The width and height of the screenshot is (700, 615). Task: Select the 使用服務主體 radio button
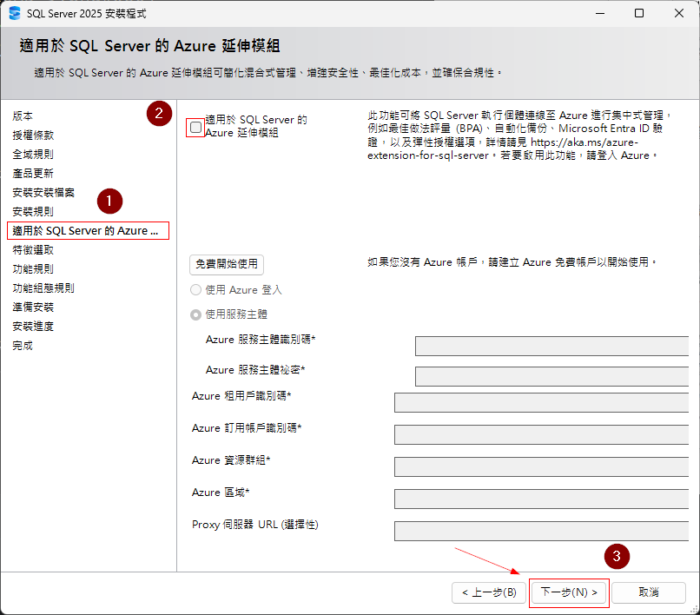click(195, 314)
